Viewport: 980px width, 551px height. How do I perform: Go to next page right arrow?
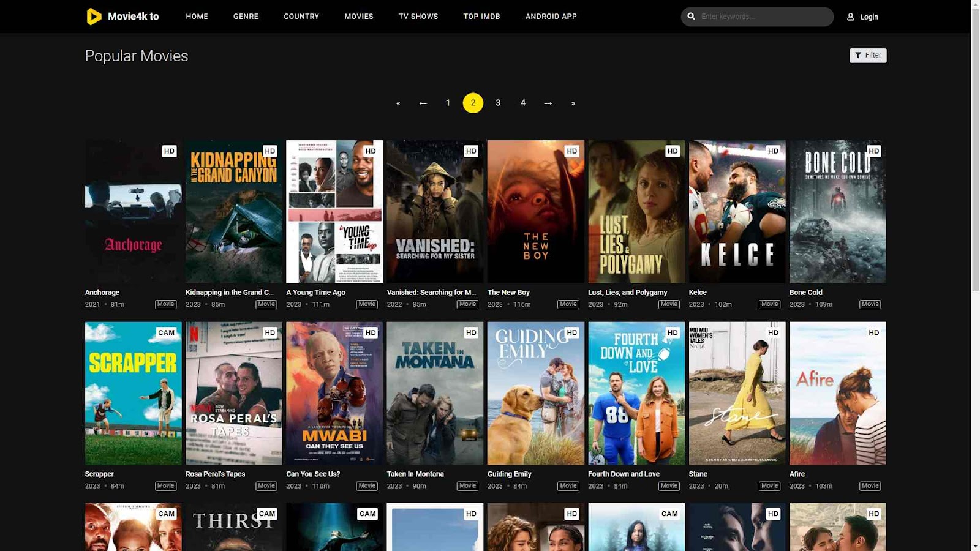[548, 103]
